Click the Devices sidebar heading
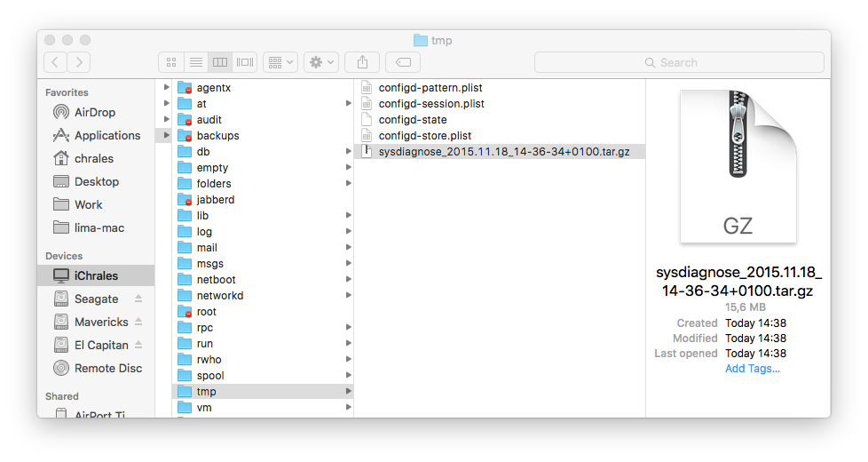The width and height of the screenshot is (868, 462). (64, 256)
